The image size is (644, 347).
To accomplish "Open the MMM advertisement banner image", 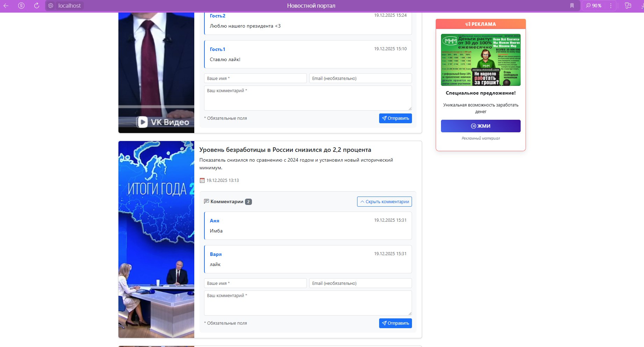I will tap(480, 60).
